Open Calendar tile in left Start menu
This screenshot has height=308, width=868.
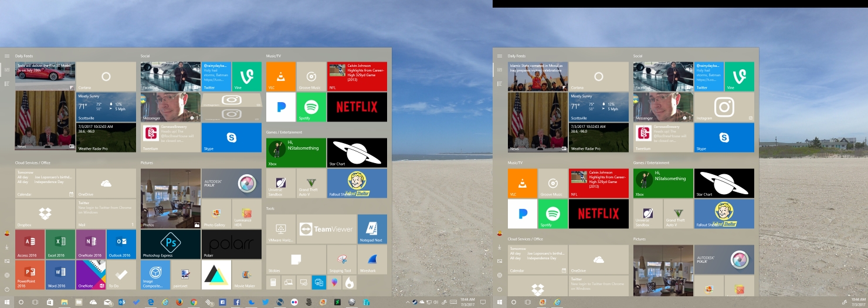click(45, 183)
